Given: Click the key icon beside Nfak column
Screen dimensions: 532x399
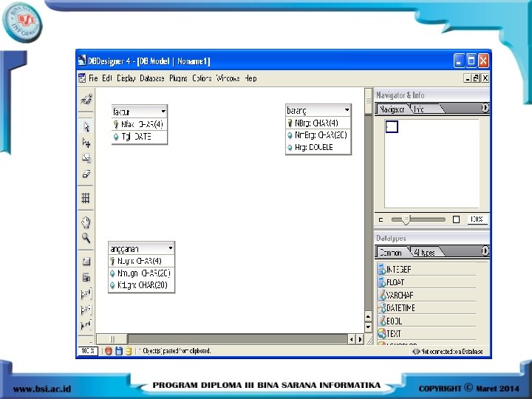Looking at the screenshot, I should click(116, 125).
